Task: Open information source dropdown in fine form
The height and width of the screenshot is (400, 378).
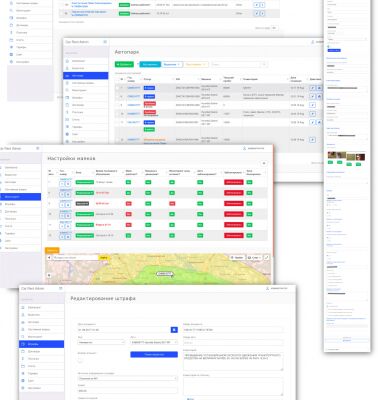Action: [128, 378]
